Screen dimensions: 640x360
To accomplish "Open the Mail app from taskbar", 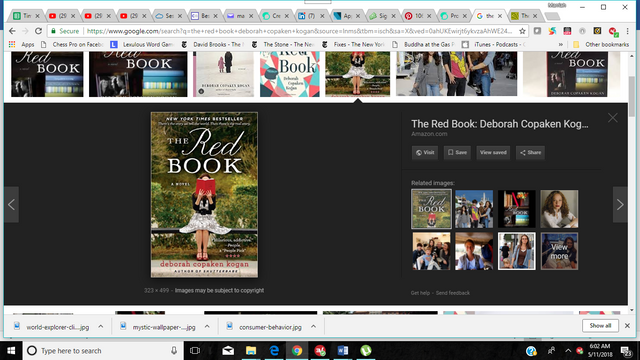I will click(228, 351).
